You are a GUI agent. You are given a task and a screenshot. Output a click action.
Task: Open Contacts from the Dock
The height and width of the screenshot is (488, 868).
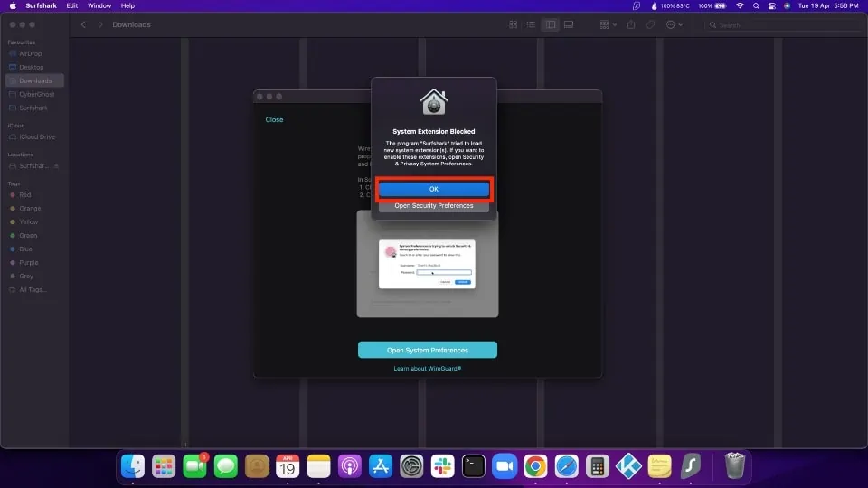(x=257, y=466)
